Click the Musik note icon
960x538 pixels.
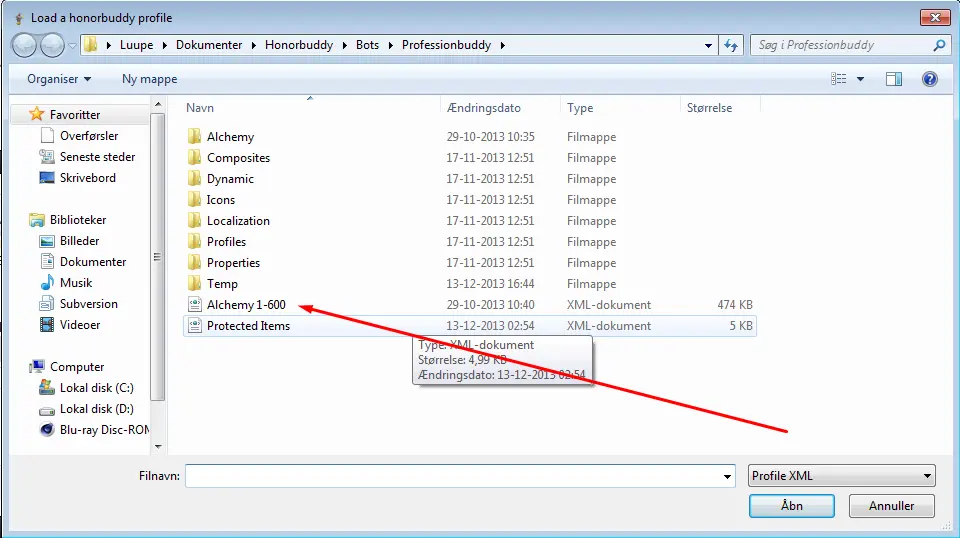47,282
